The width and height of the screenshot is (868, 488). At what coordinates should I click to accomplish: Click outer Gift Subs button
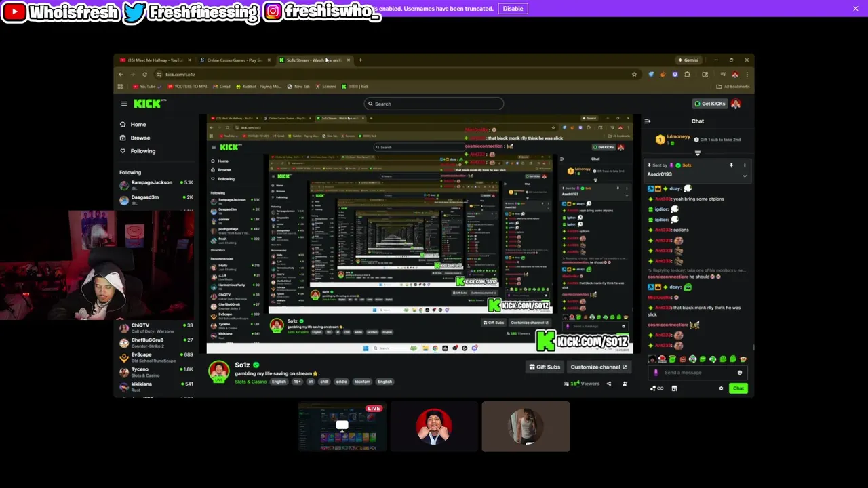[545, 367]
